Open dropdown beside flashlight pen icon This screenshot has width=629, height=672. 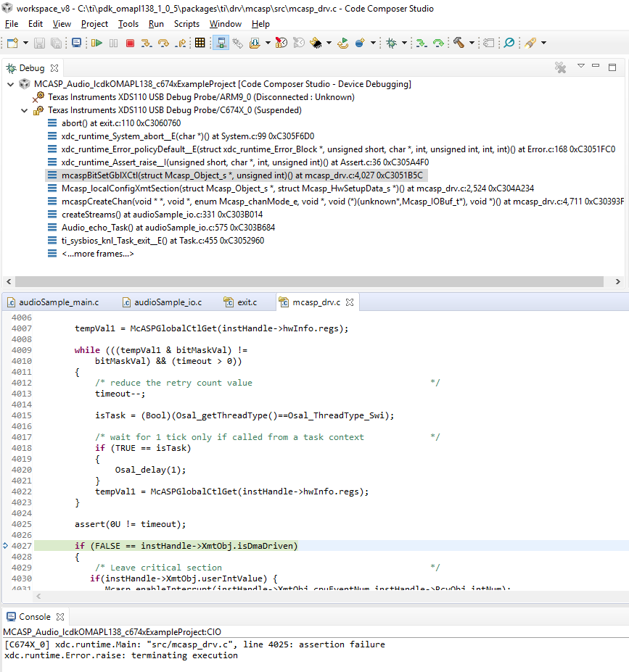click(x=543, y=43)
